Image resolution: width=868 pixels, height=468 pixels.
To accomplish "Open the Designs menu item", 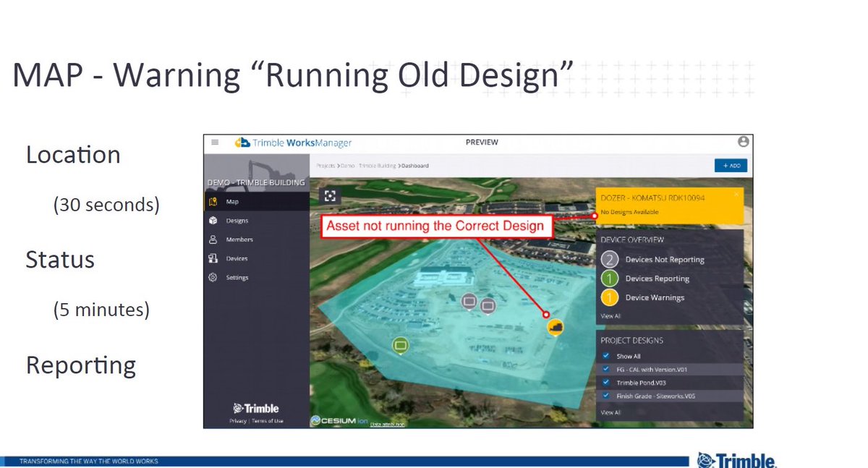I will (257, 221).
